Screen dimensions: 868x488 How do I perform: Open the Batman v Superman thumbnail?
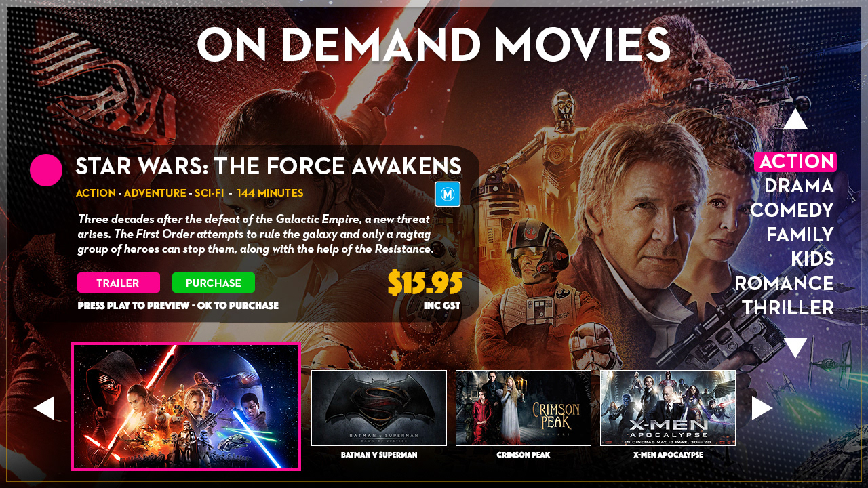coord(379,408)
